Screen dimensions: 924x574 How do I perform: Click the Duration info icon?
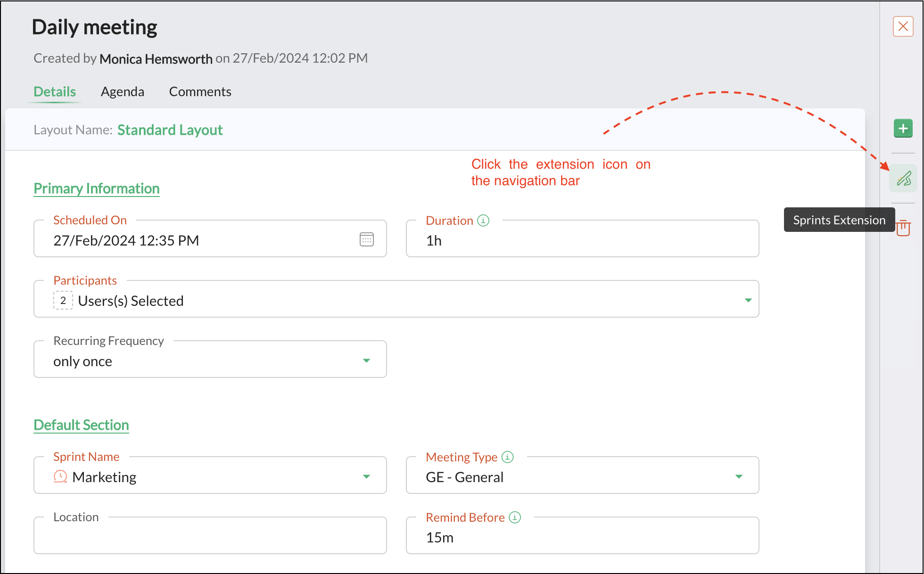[483, 221]
